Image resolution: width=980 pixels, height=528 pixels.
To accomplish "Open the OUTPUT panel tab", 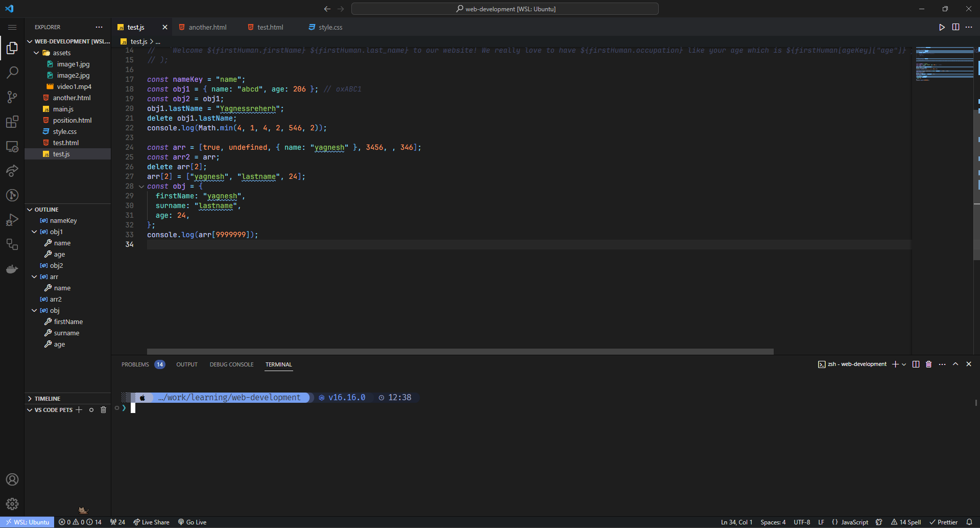I will (187, 364).
